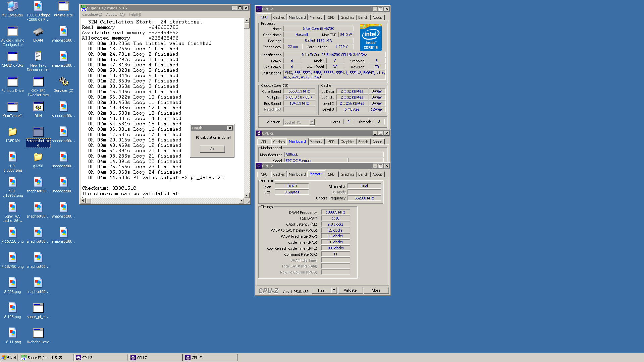Select Screenshot.exe desktop icon

[38, 137]
